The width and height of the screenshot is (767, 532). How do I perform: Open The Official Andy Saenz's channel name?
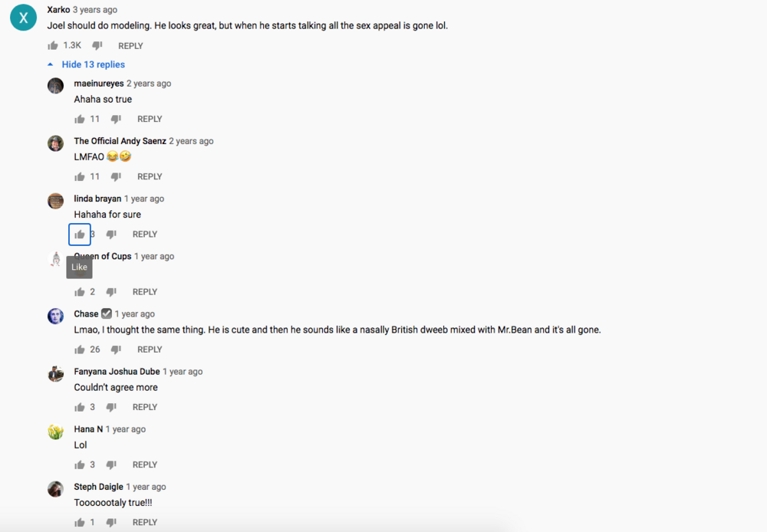[x=120, y=141]
